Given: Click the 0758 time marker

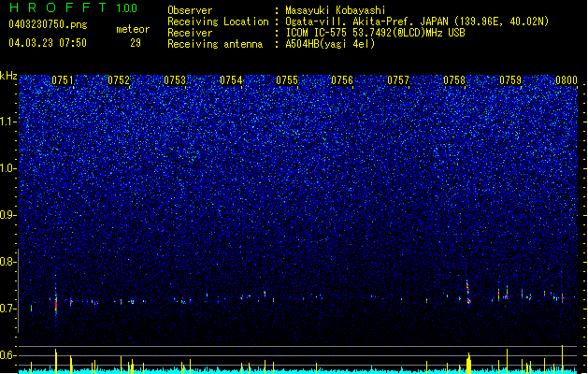Looking at the screenshot, I should [x=454, y=80].
